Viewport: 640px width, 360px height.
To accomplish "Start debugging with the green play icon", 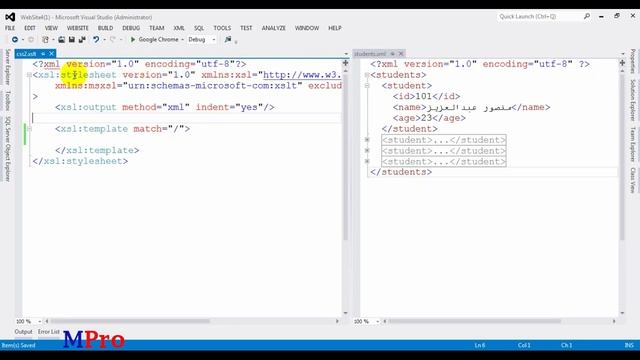I will pyautogui.click(x=133, y=40).
